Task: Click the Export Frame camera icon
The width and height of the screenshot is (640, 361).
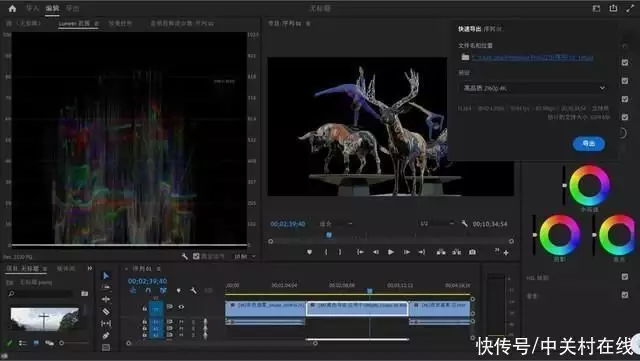Action: (x=472, y=252)
